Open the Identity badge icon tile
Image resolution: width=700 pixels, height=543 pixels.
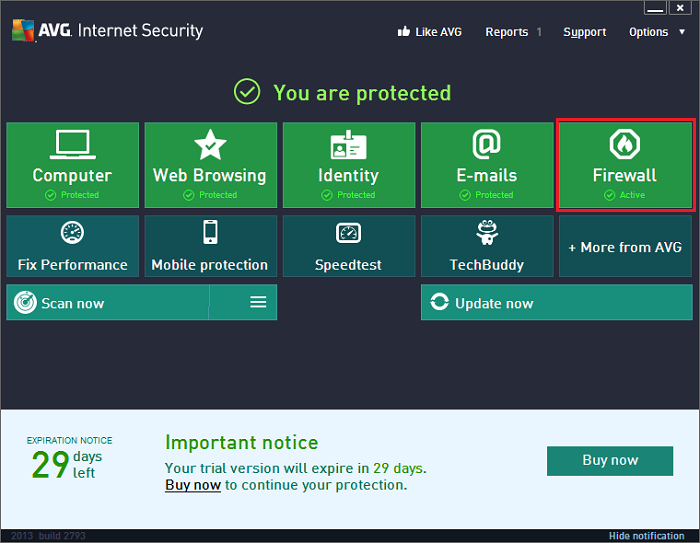[x=349, y=165]
